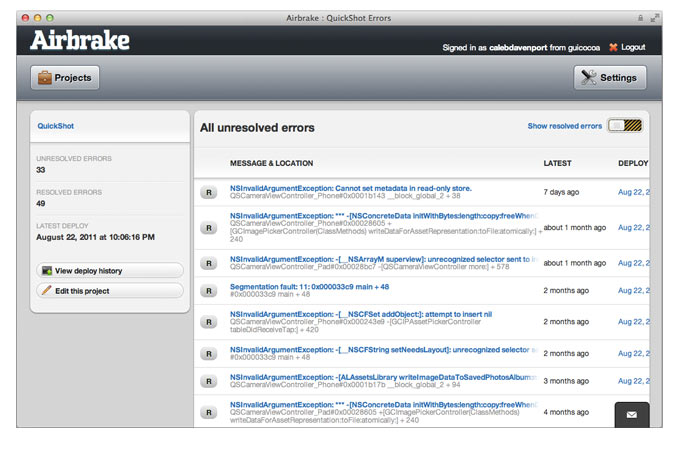Screen dimensions: 675x452
Task: Click the pencil icon on Edit this project
Action: pyautogui.click(x=46, y=291)
